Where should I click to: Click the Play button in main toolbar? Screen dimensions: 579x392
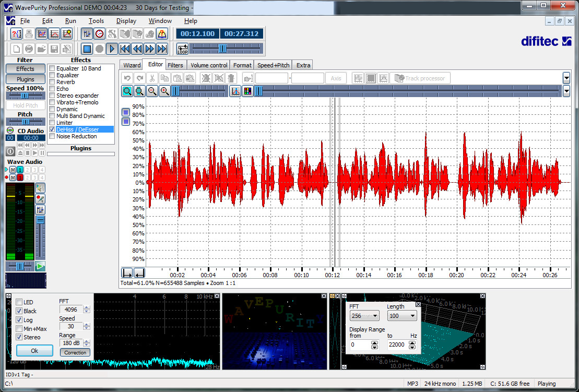[112, 49]
